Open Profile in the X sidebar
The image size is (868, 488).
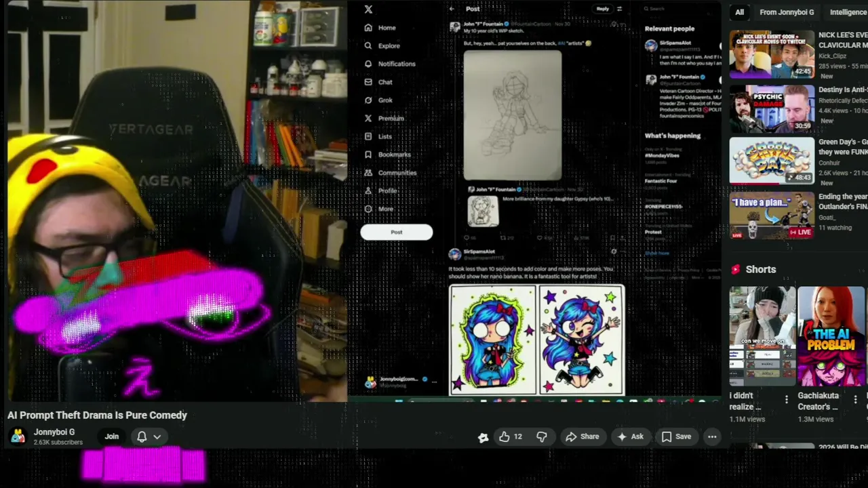point(380,191)
